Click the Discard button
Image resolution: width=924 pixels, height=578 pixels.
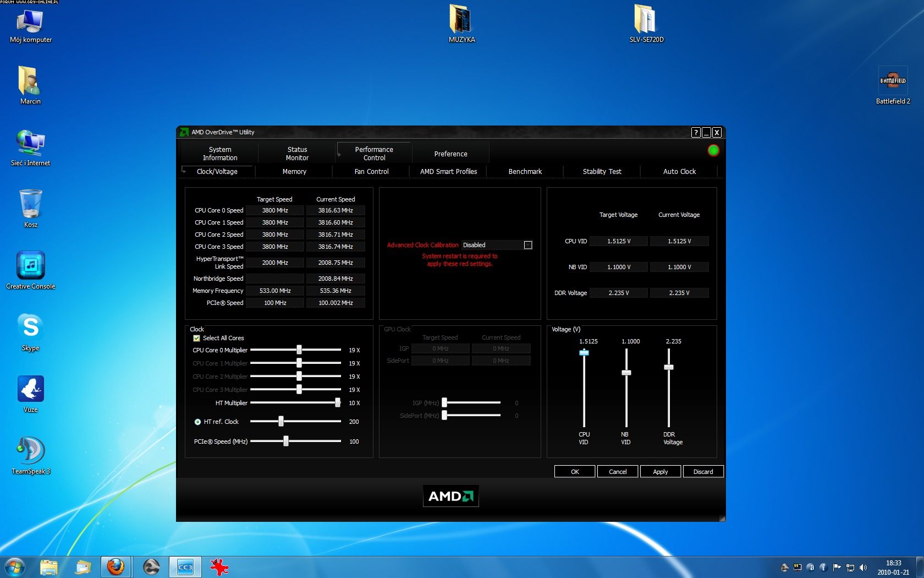point(703,472)
